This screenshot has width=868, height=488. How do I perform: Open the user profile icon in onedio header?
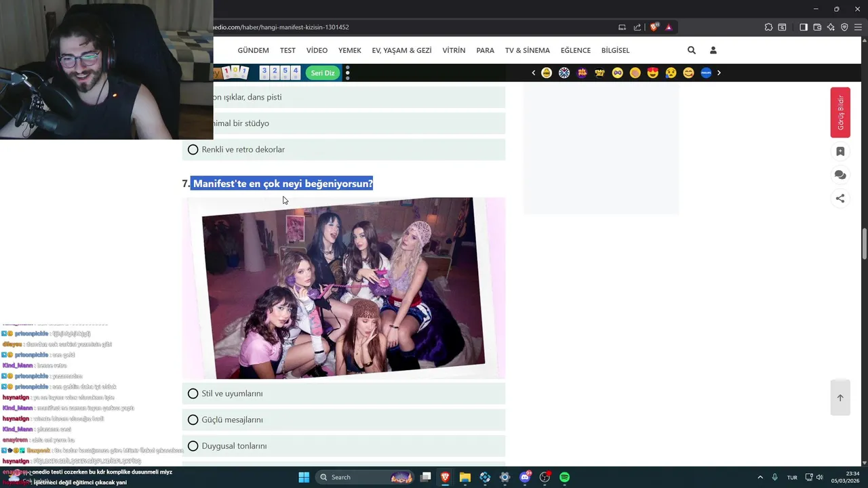tap(713, 50)
